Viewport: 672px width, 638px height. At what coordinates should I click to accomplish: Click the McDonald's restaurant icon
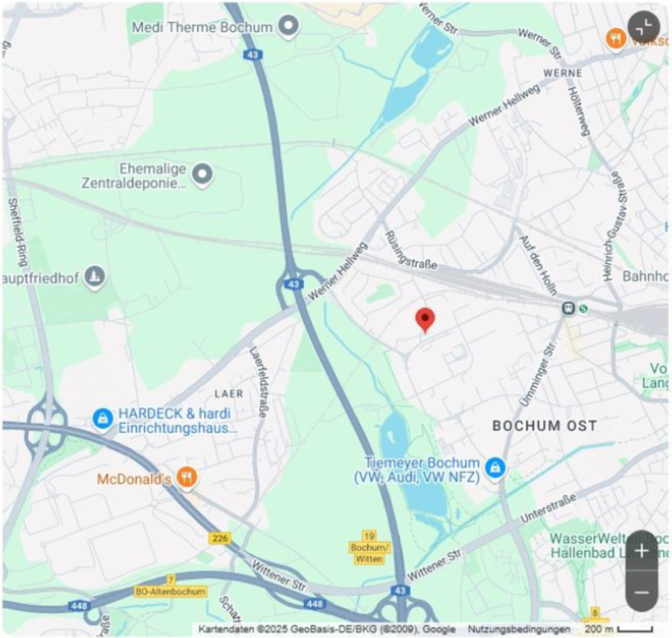pos(187,478)
